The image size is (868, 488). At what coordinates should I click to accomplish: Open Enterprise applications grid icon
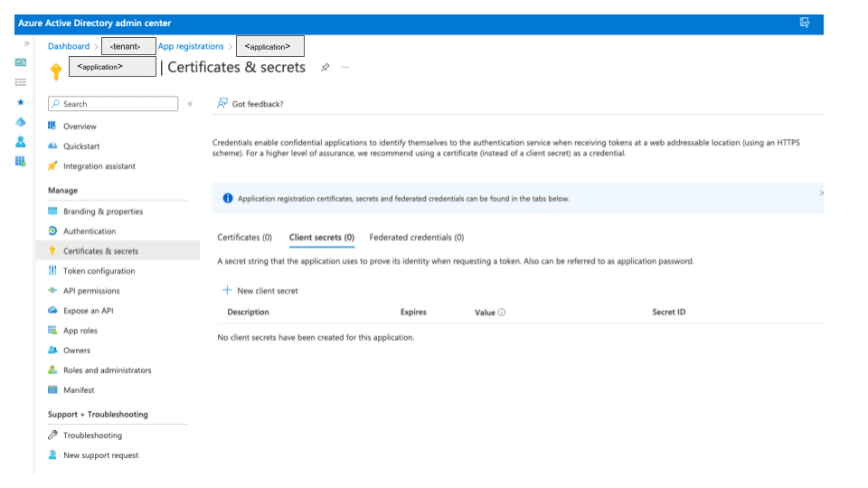coord(21,162)
